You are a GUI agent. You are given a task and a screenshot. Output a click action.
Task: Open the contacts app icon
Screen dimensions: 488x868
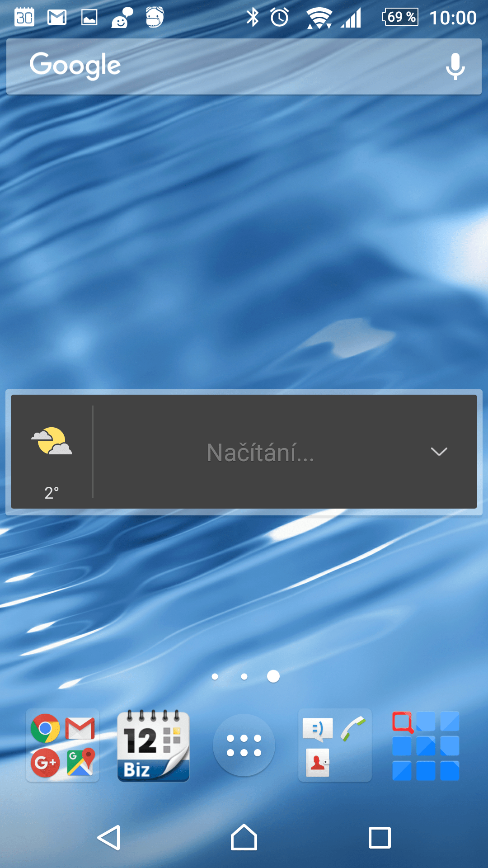318,762
